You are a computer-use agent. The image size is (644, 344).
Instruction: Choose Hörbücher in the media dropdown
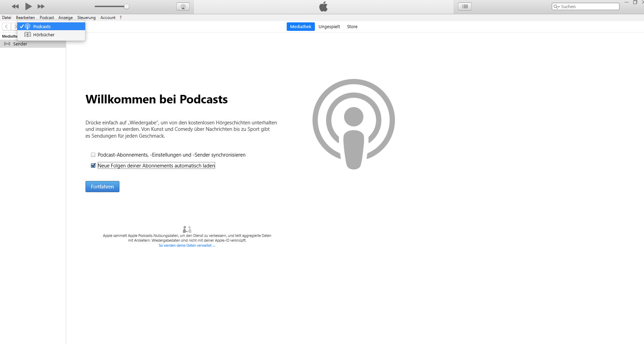[x=51, y=35]
